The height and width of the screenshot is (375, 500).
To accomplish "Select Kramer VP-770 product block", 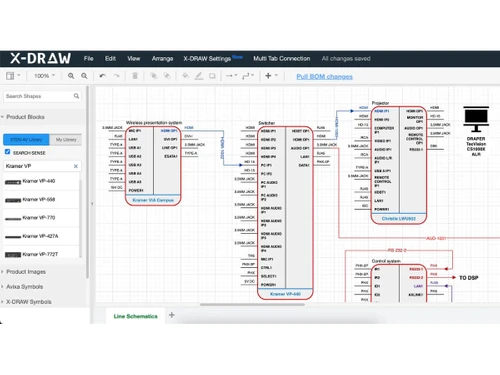I will tap(42, 218).
